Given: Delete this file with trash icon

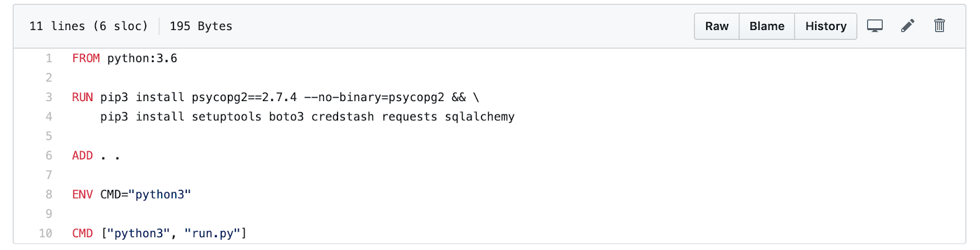Looking at the screenshot, I should pyautogui.click(x=940, y=26).
